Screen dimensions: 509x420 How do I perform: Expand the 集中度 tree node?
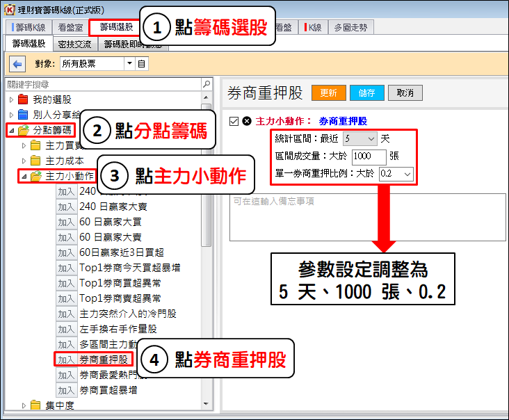click(x=24, y=405)
